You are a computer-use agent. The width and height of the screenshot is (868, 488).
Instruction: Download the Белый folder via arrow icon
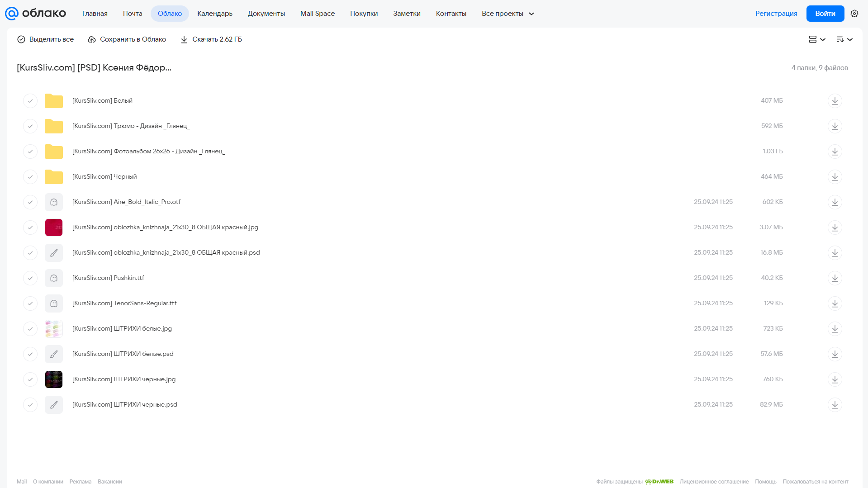click(835, 100)
